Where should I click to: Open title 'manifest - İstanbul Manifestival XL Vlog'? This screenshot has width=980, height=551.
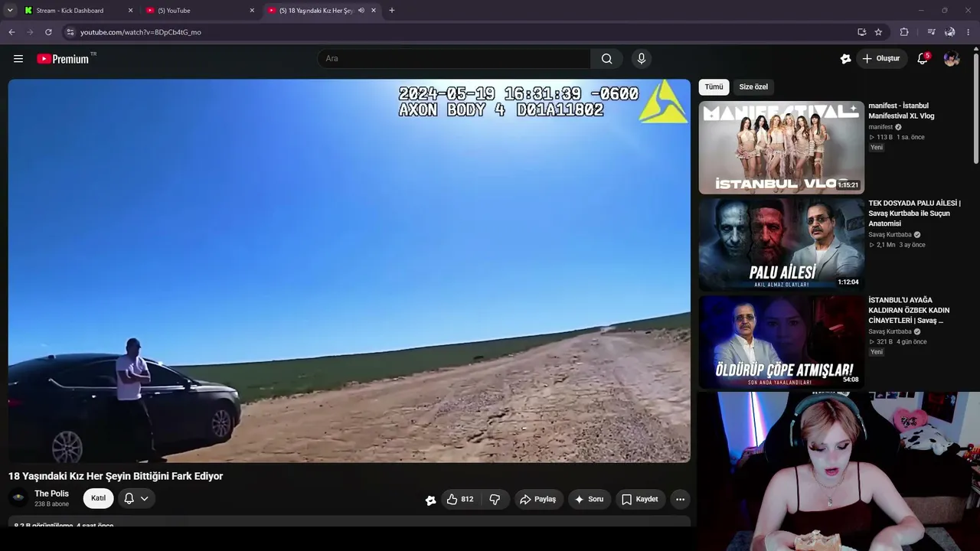pyautogui.click(x=901, y=111)
